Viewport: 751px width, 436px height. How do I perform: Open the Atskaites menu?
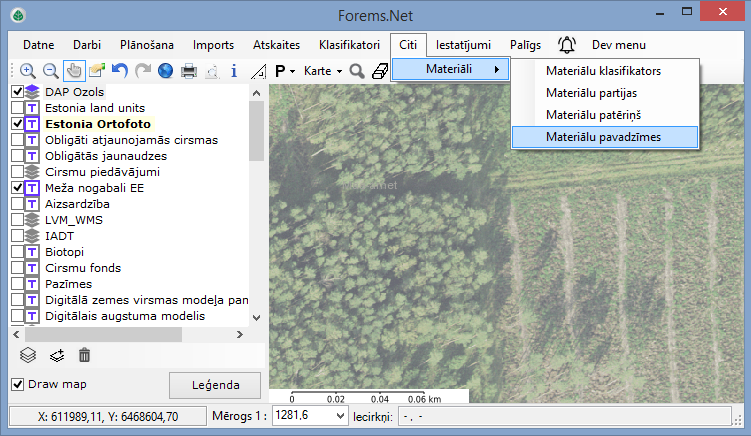pyautogui.click(x=279, y=45)
